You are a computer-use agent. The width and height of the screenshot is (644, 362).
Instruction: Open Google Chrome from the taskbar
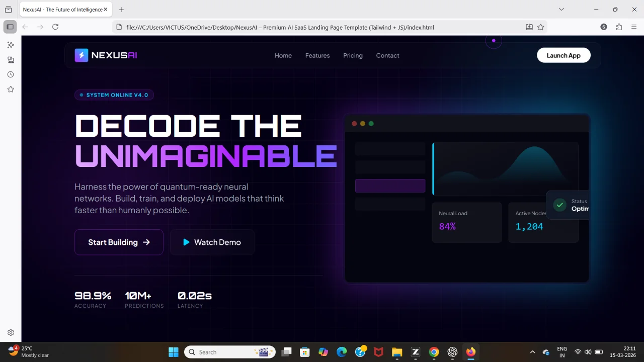(434, 352)
